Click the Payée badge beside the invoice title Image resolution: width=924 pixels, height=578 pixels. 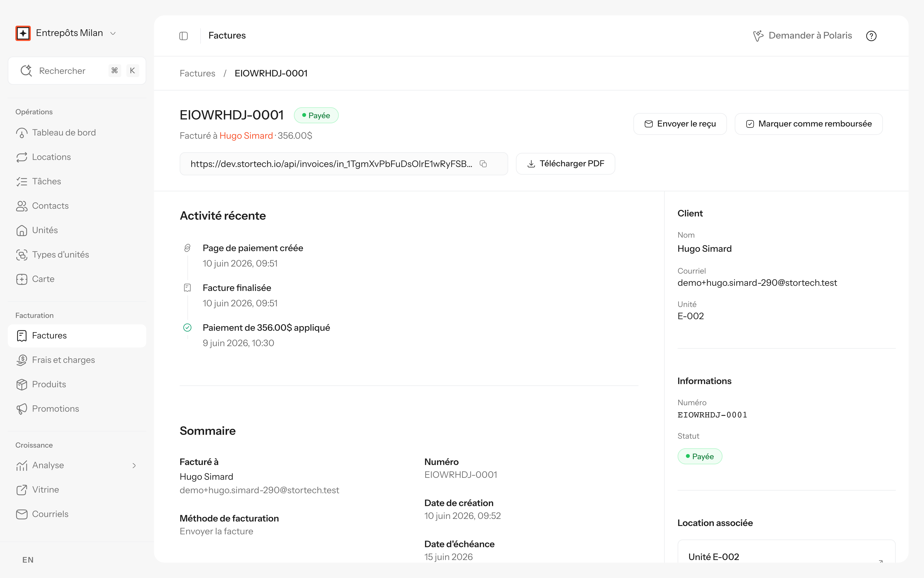point(316,115)
